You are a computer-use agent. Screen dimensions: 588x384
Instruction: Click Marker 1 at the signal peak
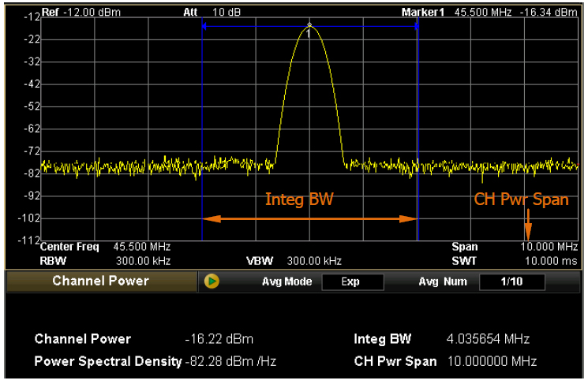click(309, 25)
